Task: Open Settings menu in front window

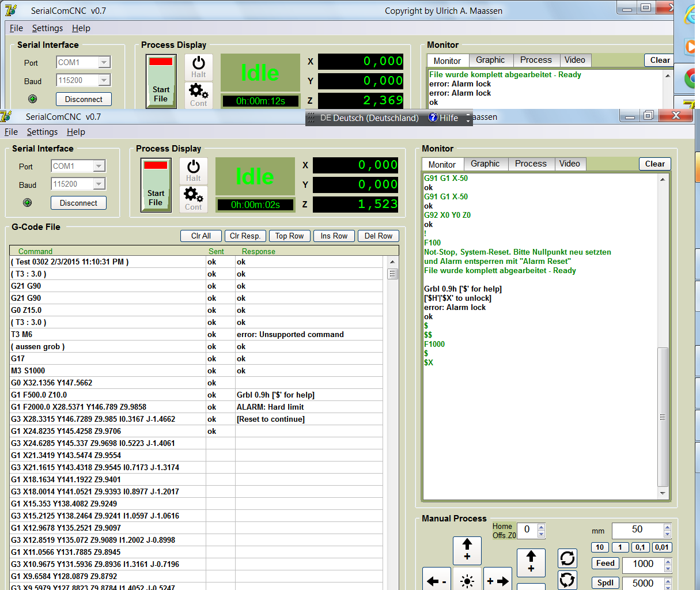Action: [x=42, y=132]
